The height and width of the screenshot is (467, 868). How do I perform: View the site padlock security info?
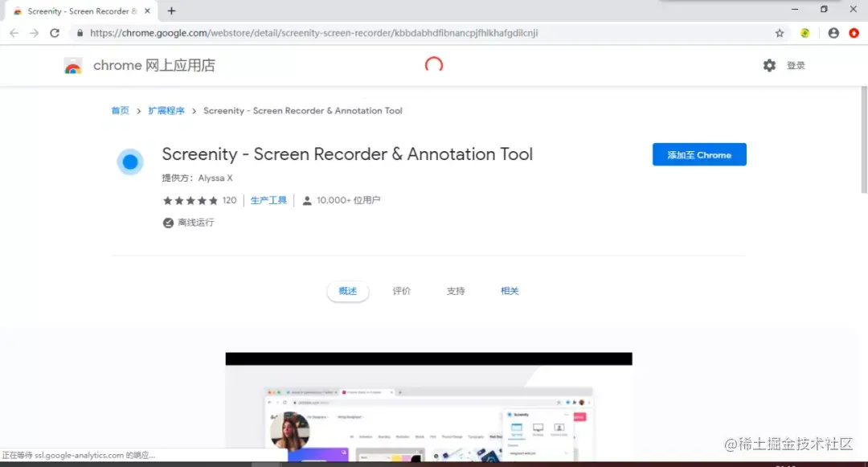point(80,33)
